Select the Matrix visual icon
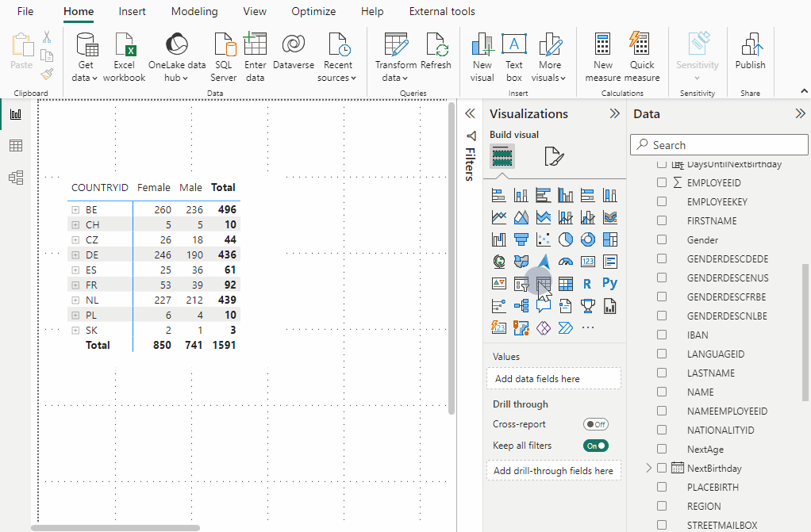This screenshot has height=532, width=811. (x=566, y=283)
